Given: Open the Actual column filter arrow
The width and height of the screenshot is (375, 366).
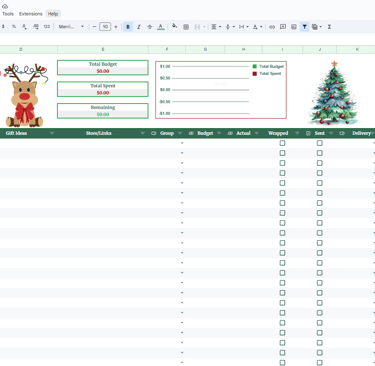Looking at the screenshot, I should (256, 133).
